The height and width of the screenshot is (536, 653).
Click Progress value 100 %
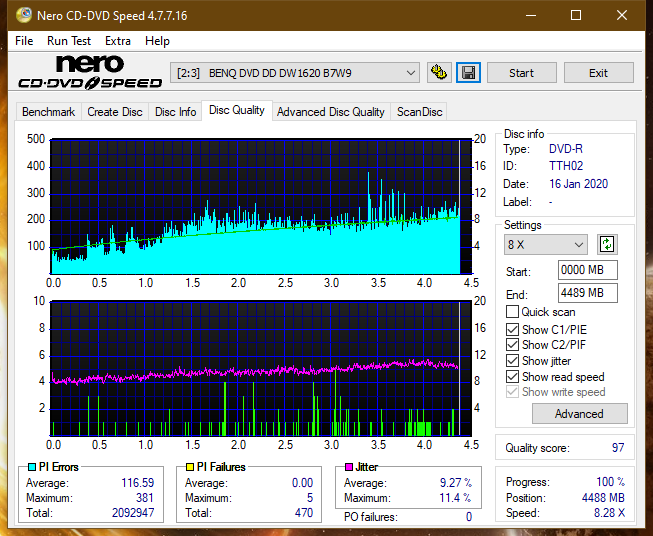[x=611, y=482]
